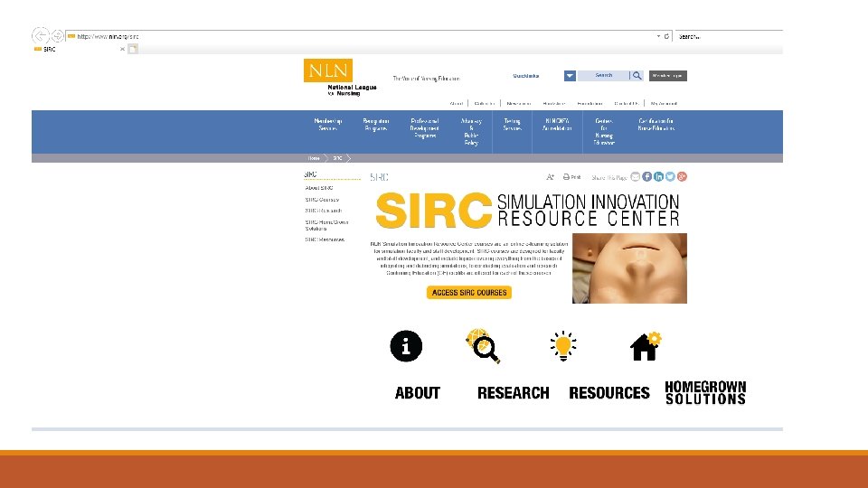Click the Resources lightbulb icon
This screenshot has width=868, height=488.
[x=563, y=346]
